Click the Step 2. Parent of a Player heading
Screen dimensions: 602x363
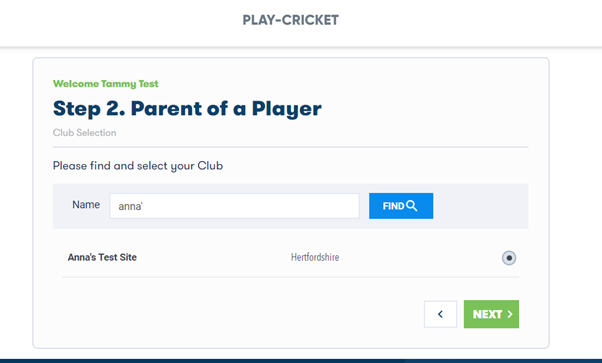(187, 109)
